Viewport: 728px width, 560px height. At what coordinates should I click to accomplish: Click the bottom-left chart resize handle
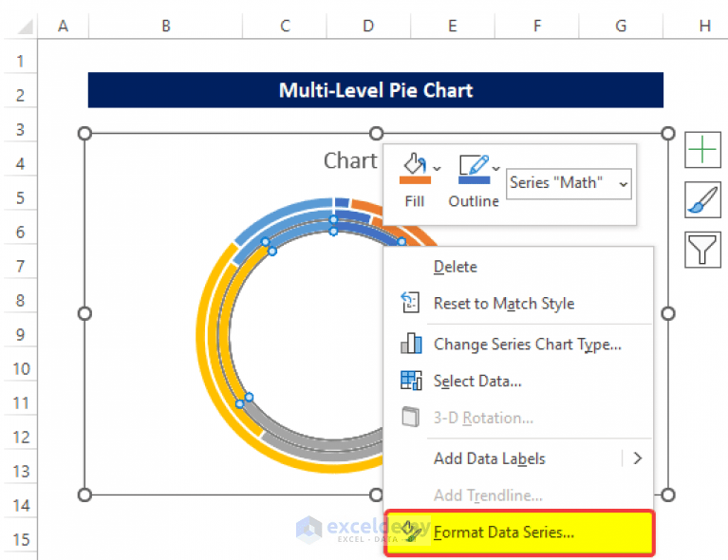(84, 495)
